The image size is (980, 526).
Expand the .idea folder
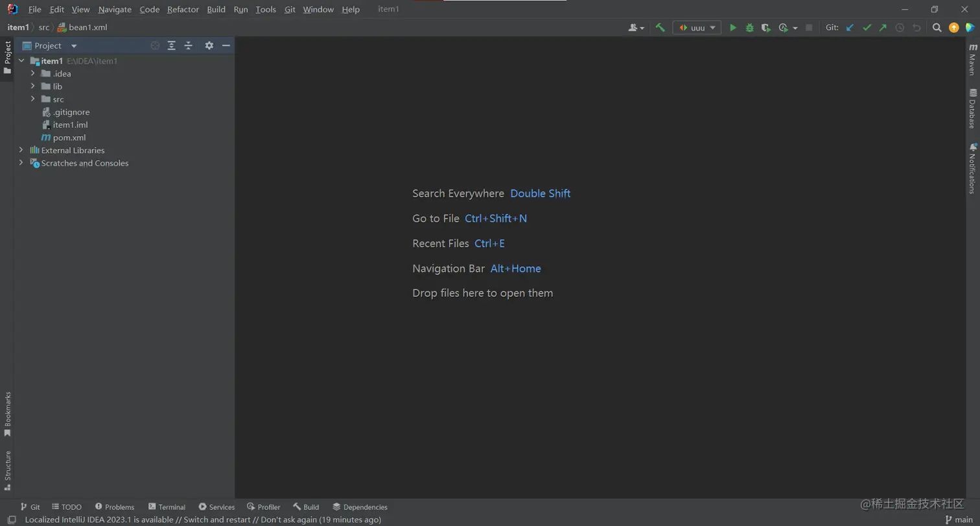coord(33,73)
